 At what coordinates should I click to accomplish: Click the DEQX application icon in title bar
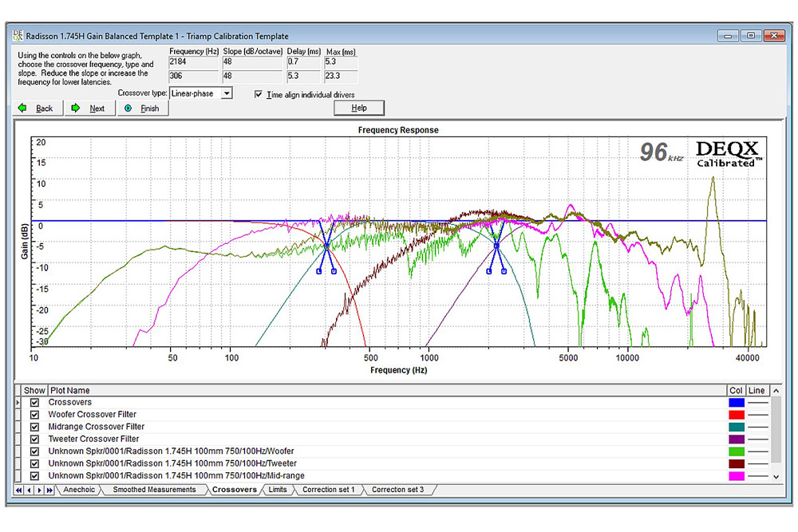tap(18, 36)
